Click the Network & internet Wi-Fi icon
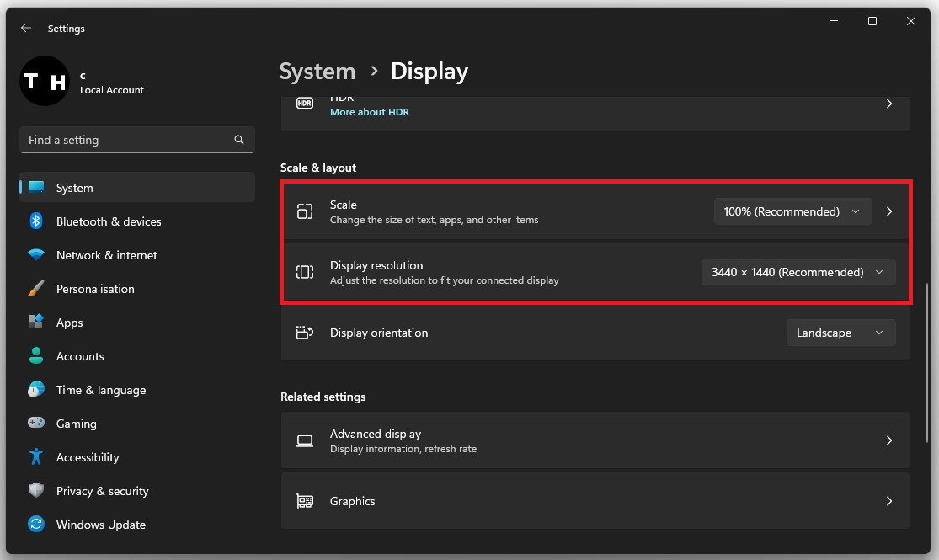This screenshot has width=939, height=560. pyautogui.click(x=36, y=255)
